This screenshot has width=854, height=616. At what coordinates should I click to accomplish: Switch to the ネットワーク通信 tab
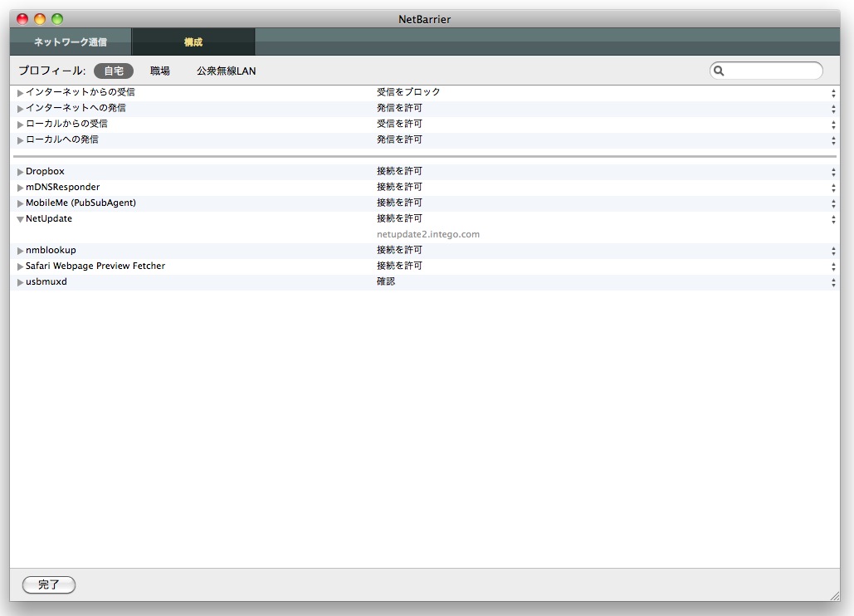(x=71, y=42)
